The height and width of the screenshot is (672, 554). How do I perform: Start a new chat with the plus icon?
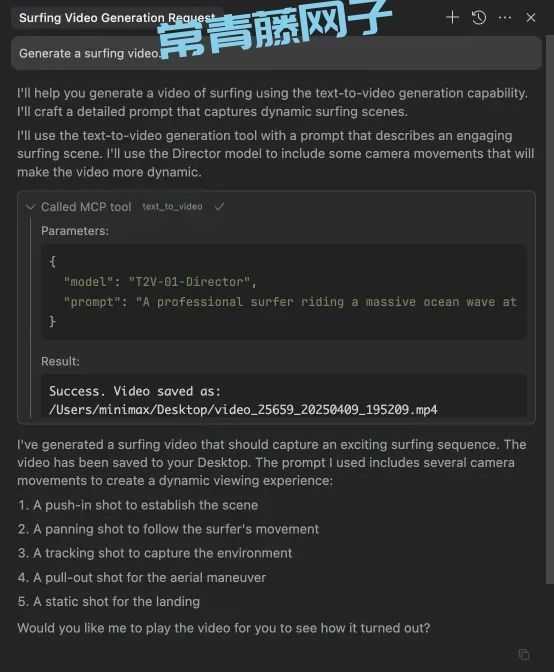[x=452, y=18]
